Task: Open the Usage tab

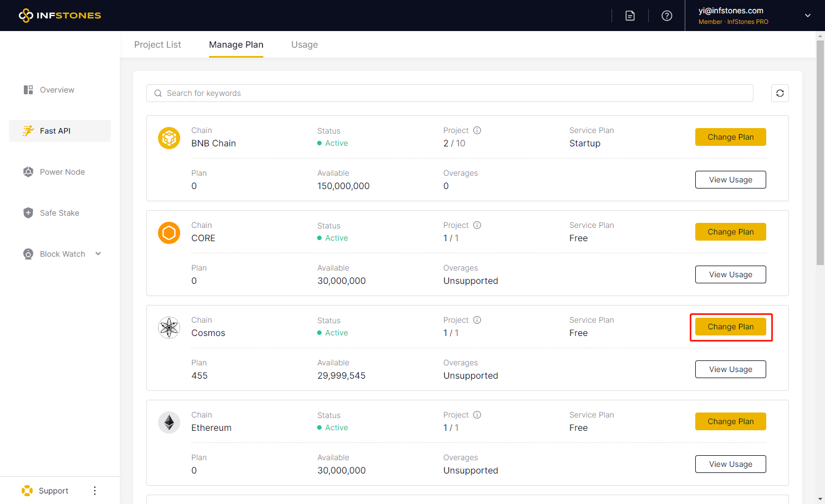Action: click(304, 44)
